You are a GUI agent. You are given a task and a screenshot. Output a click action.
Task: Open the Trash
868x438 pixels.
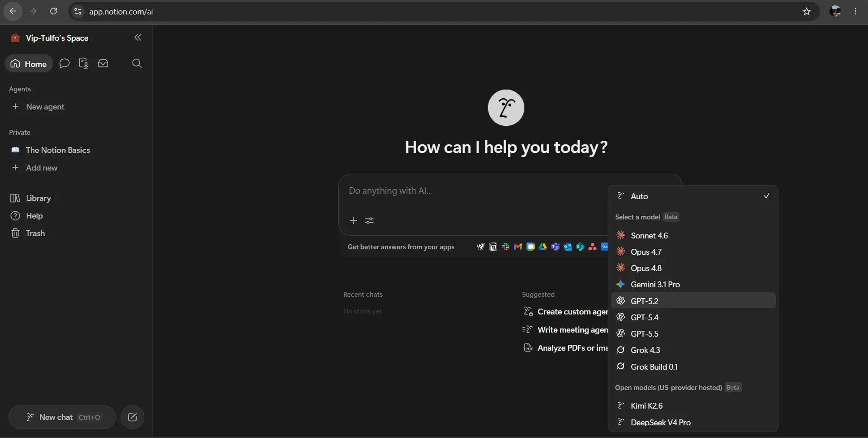coord(35,233)
